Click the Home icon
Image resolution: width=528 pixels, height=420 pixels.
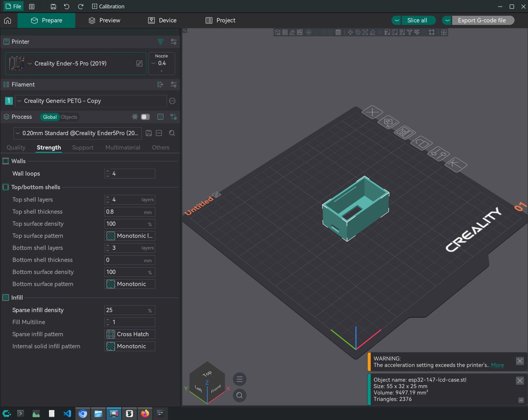click(x=7, y=20)
